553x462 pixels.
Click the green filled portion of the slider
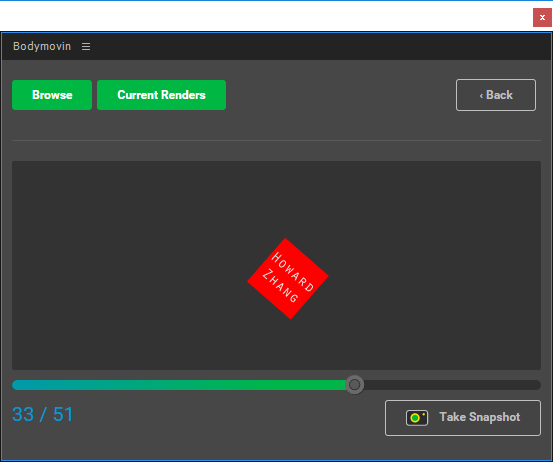(178, 385)
